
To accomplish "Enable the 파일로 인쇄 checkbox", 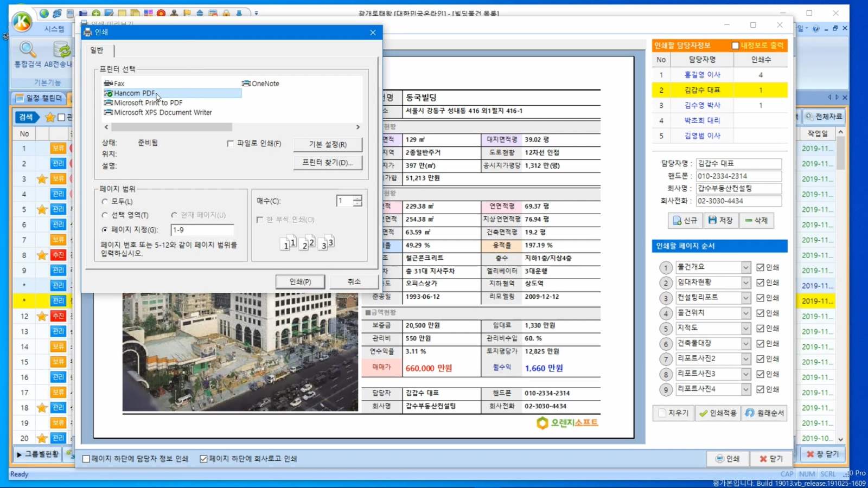I will tap(231, 144).
